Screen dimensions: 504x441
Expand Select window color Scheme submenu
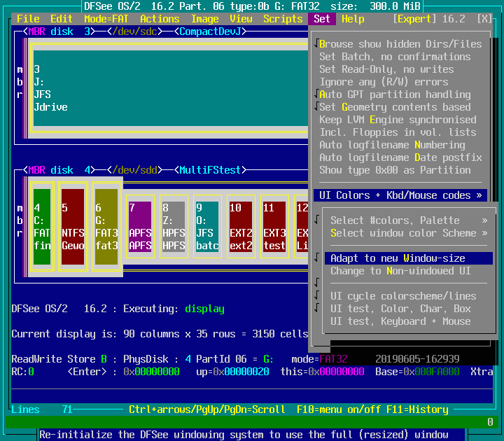click(409, 233)
